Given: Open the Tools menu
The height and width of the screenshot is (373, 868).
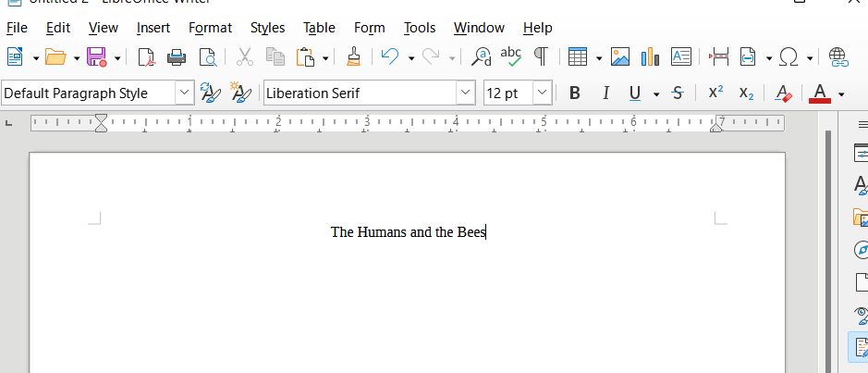Looking at the screenshot, I should tap(420, 28).
